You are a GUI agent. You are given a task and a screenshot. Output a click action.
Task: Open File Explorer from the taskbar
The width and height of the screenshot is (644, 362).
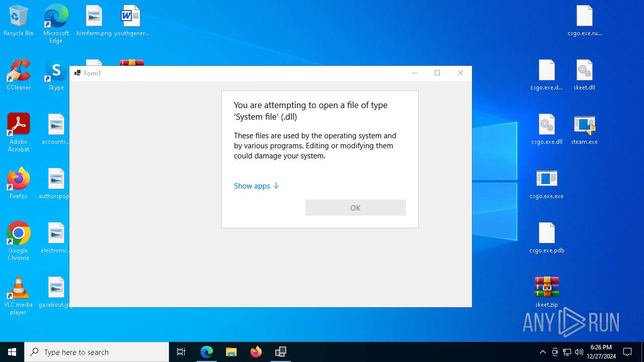(231, 352)
